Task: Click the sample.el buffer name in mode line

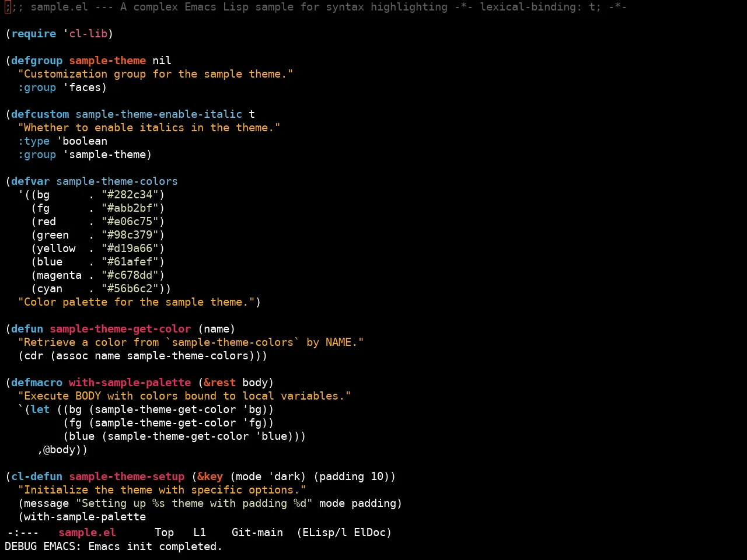Action: point(87,533)
